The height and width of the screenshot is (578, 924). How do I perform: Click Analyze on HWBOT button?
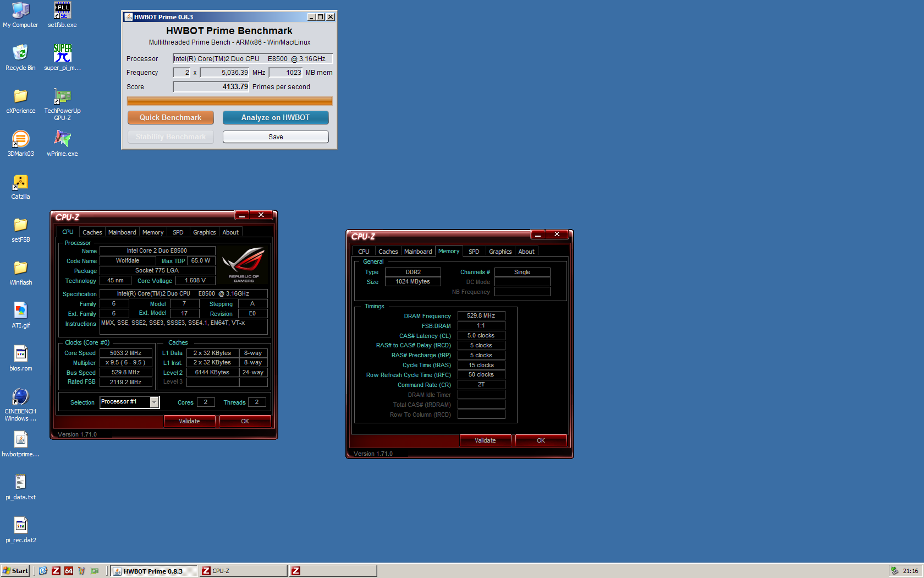[276, 117]
